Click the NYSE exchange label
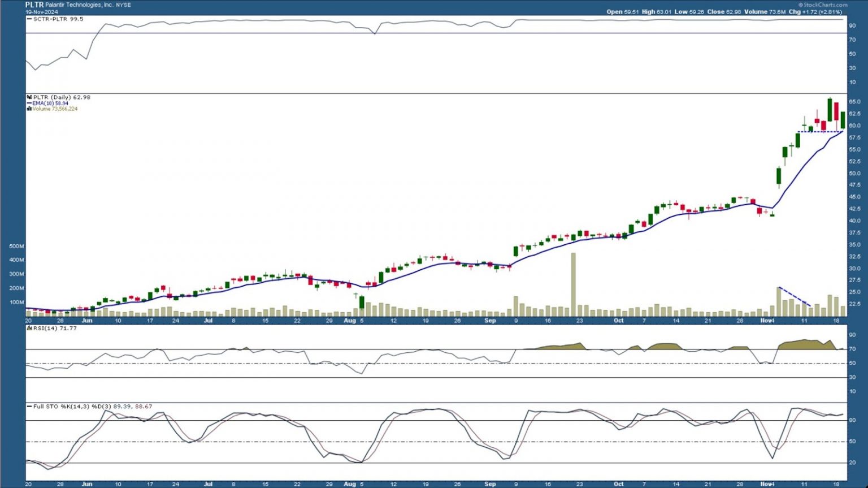 click(123, 5)
